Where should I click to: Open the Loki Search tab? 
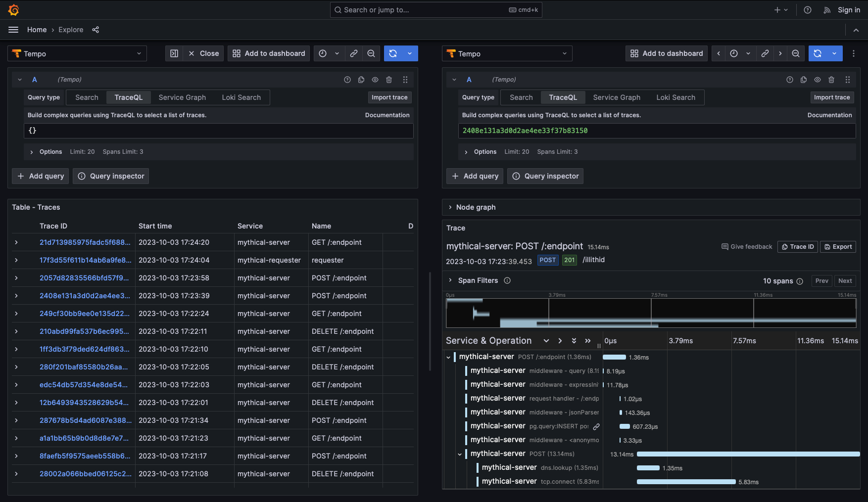(241, 97)
